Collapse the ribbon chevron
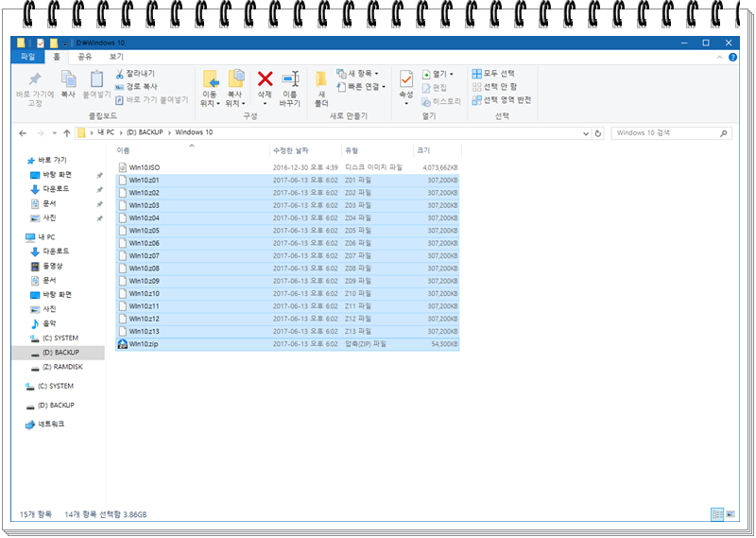The width and height of the screenshot is (756, 538). (x=719, y=57)
